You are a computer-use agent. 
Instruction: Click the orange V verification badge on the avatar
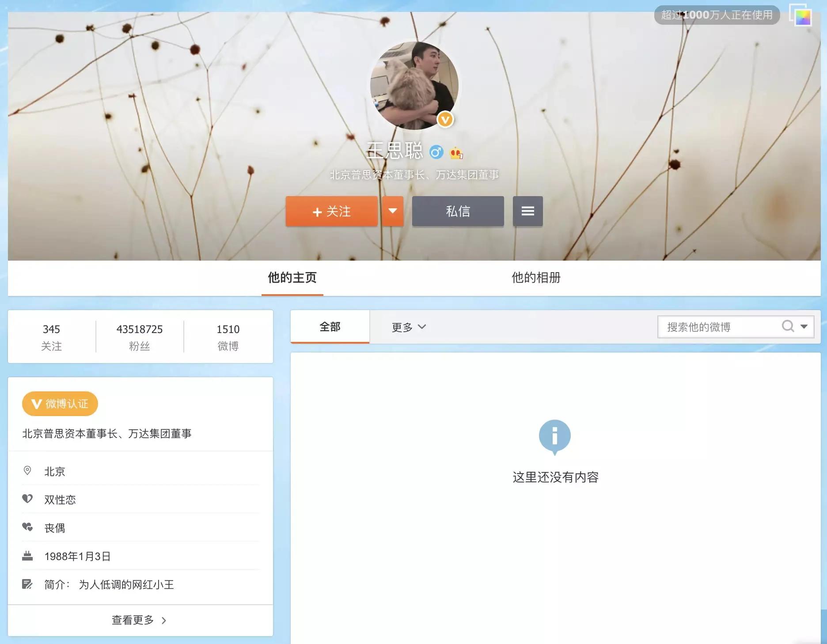pos(445,119)
